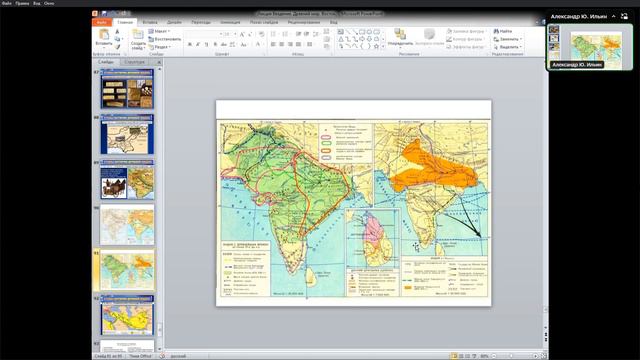Screen dimensions: 640x360
Task: Click the Decrease Font Size icon
Action: pyautogui.click(x=250, y=34)
